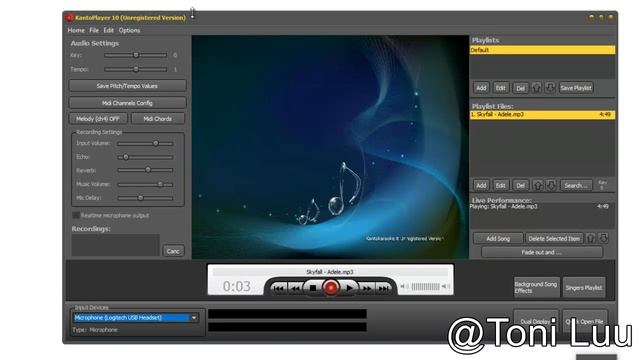Delete the selected playlist file with Del
640x360 pixels.
(520, 185)
